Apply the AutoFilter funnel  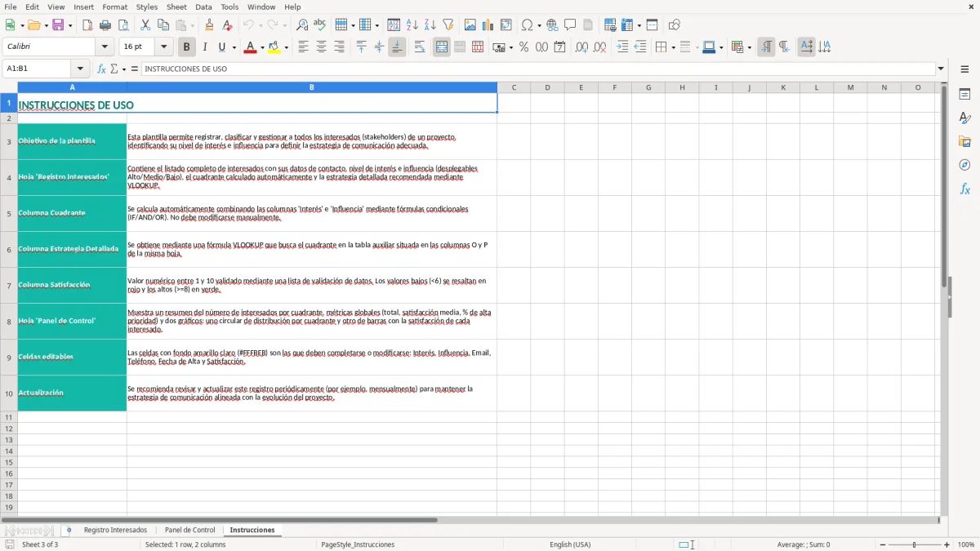click(448, 25)
